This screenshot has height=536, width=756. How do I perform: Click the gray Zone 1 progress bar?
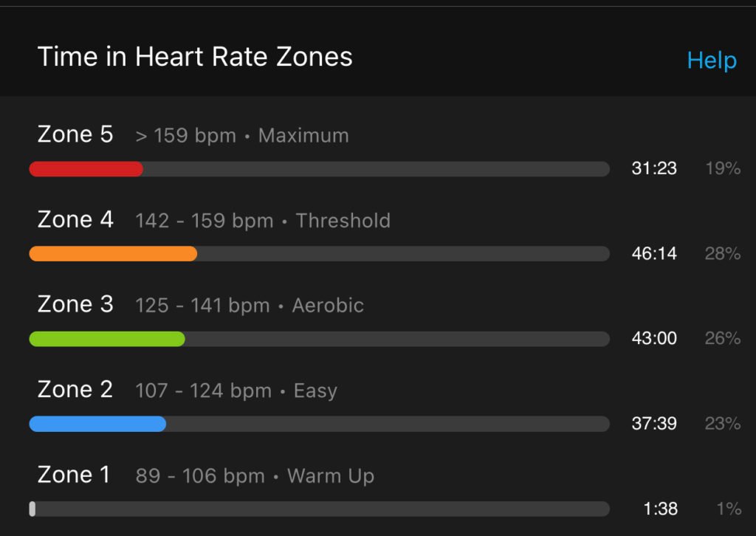[x=319, y=509]
